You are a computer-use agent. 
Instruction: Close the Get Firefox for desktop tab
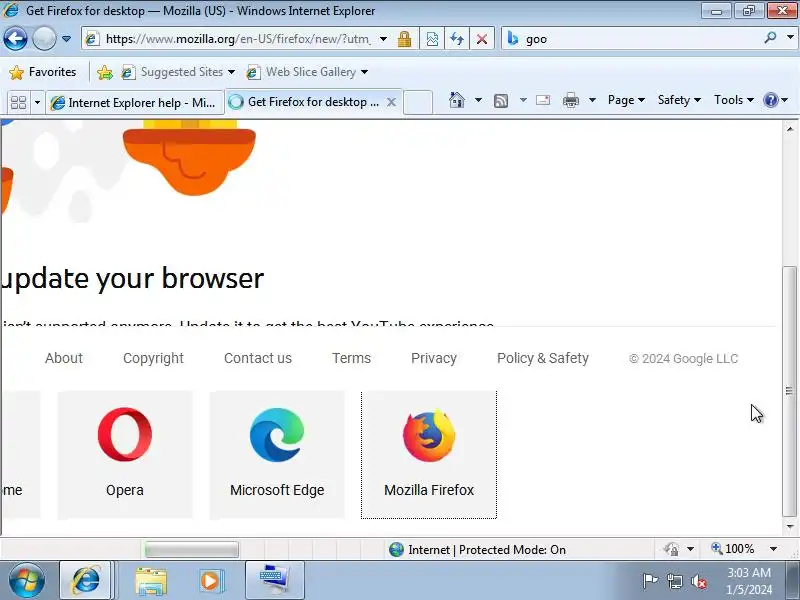(391, 102)
